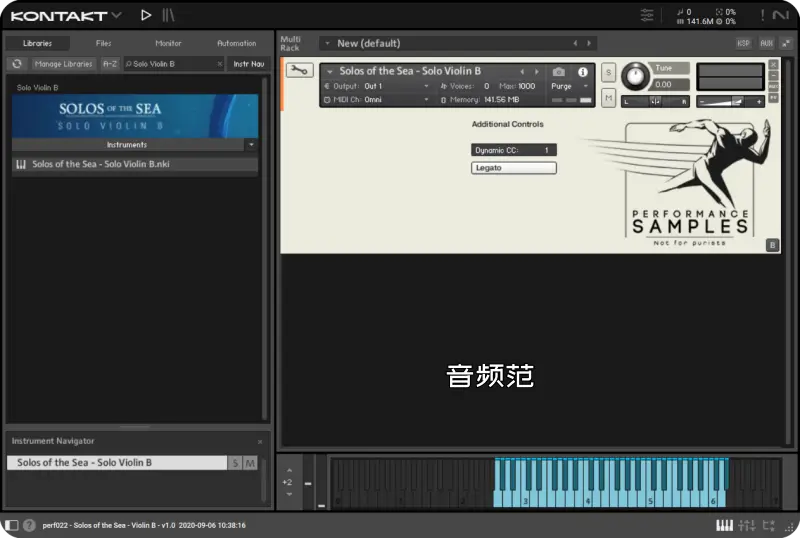Screen dimensions: 800x538
Task: Solo the instrument with the S button
Action: pyautogui.click(x=608, y=75)
